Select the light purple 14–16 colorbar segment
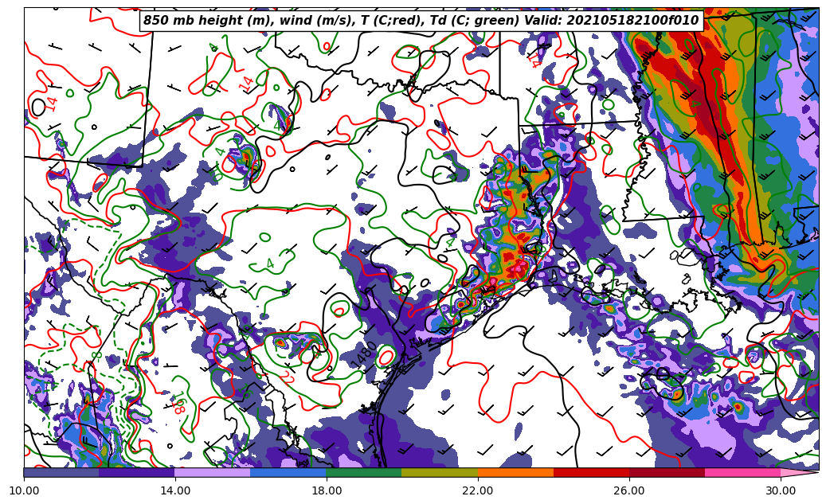 pos(213,472)
